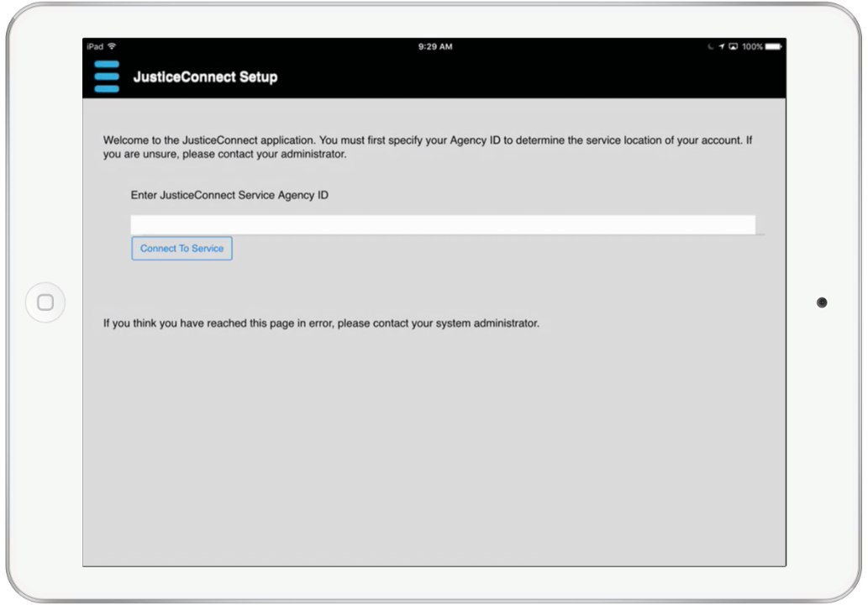Open the blue hamburger menu
This screenshot has width=868, height=605.
(x=107, y=76)
